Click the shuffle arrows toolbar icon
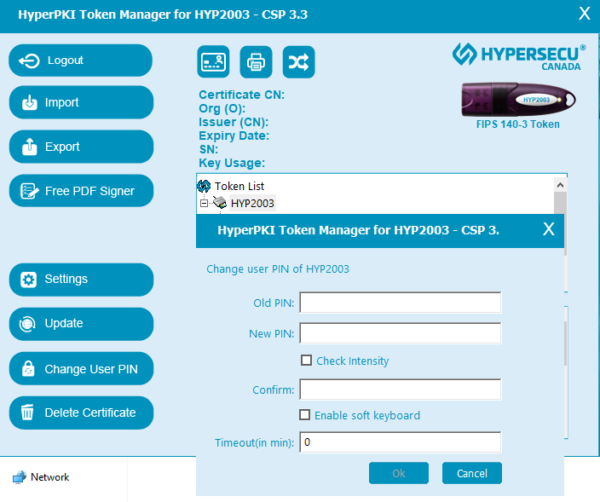The image size is (600, 502). [x=299, y=62]
